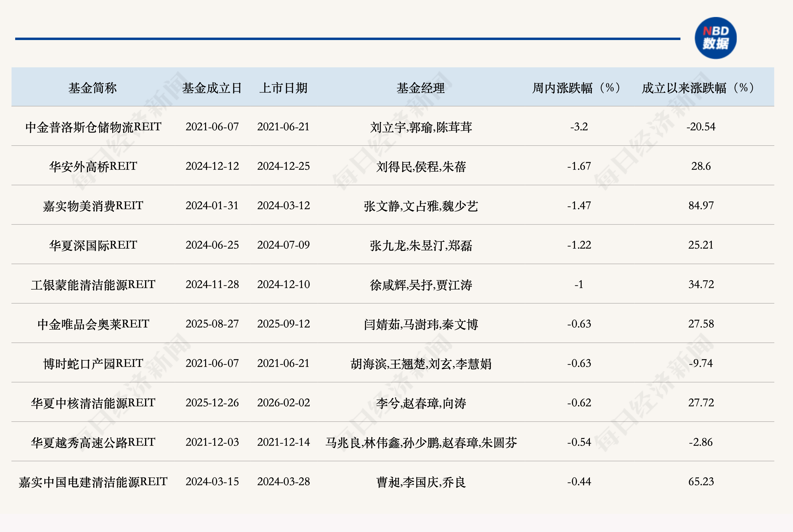
Task: Click weekly change value -1.47
Action: 579,206
